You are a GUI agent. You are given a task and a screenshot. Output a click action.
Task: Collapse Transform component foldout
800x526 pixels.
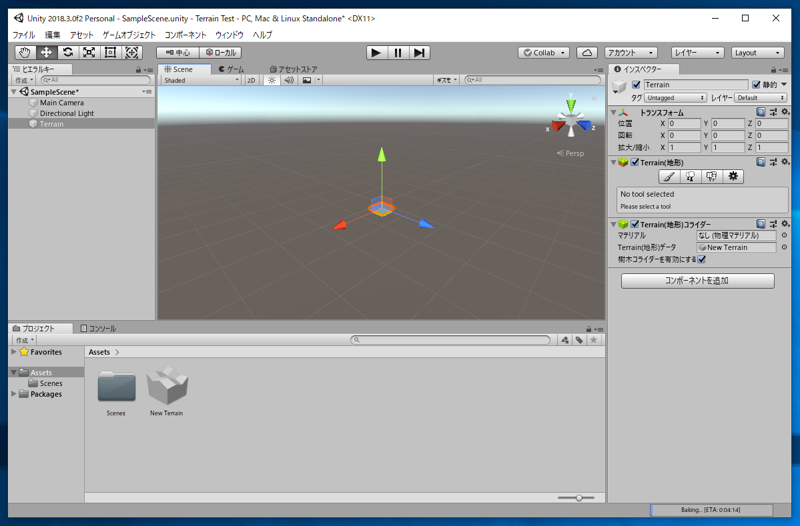point(614,112)
